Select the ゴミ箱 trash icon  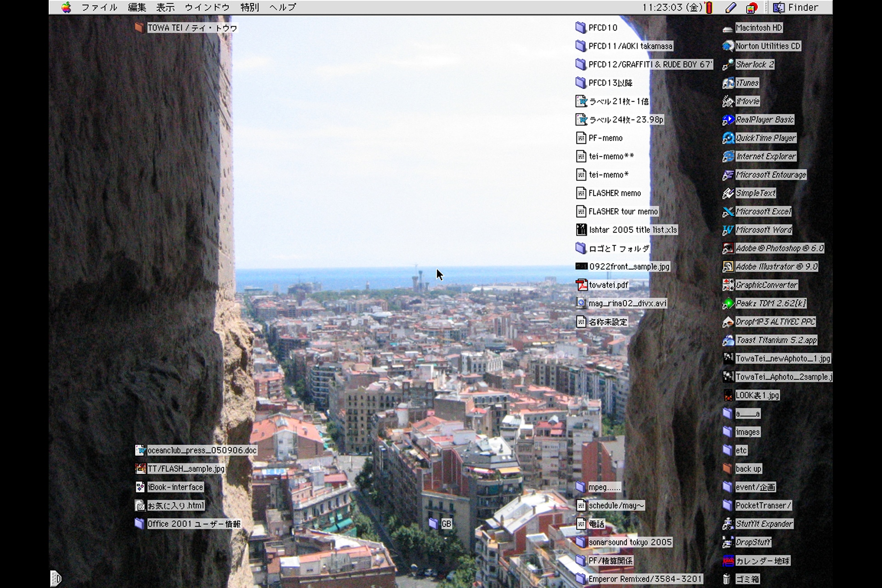click(x=727, y=579)
